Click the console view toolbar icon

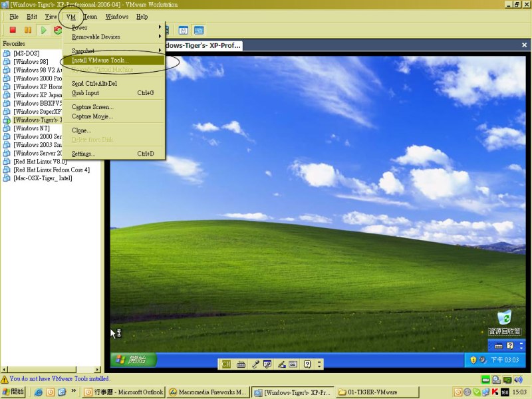click(199, 31)
